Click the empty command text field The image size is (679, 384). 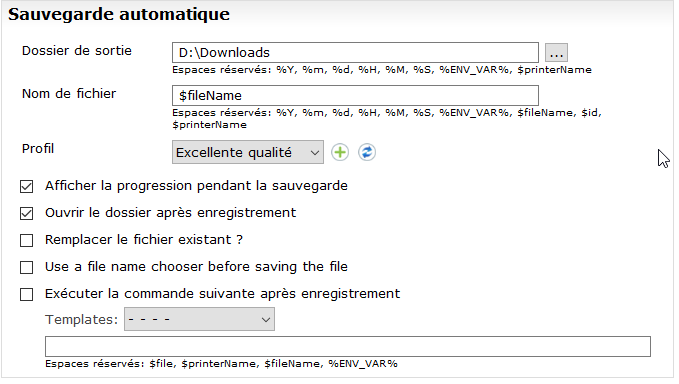pos(348,347)
